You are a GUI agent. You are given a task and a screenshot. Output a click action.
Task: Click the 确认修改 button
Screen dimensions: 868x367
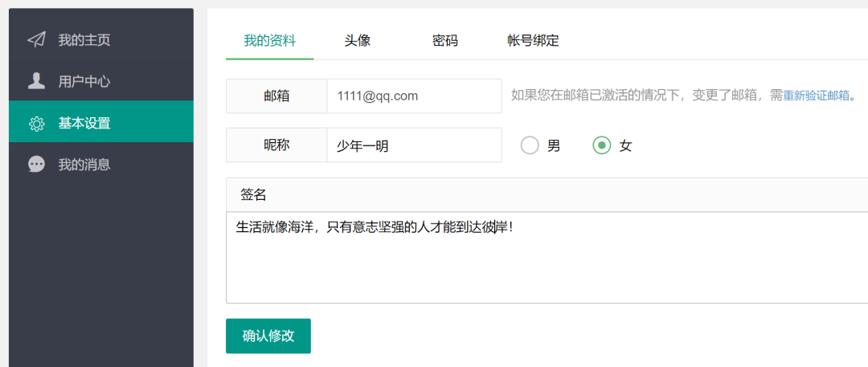coord(268,336)
